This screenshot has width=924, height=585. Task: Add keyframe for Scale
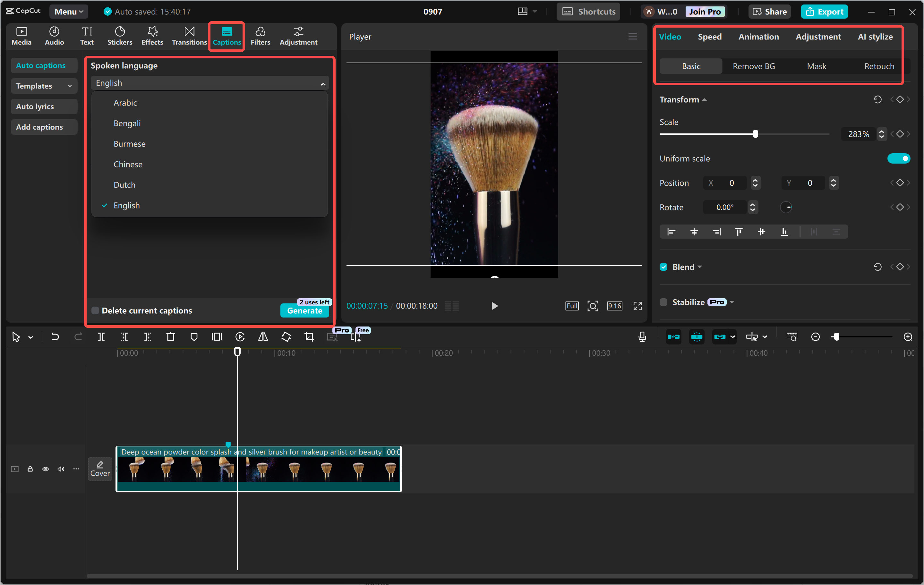tap(900, 134)
